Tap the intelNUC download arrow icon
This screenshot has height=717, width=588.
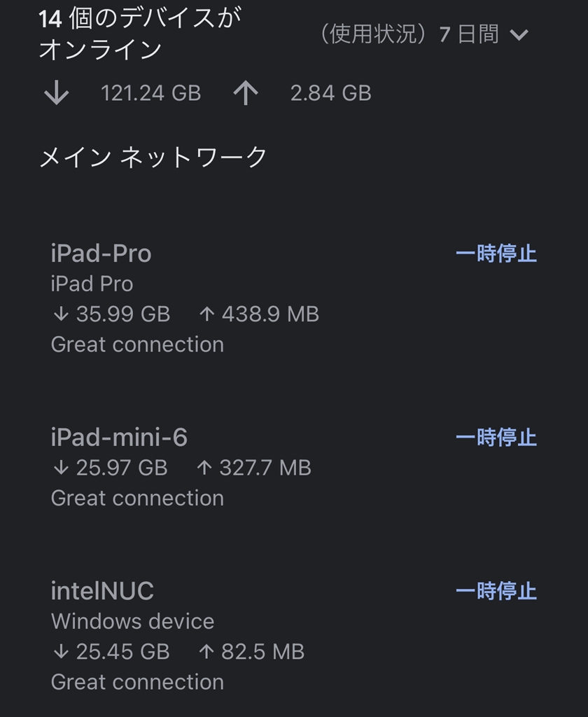pyautogui.click(x=61, y=652)
